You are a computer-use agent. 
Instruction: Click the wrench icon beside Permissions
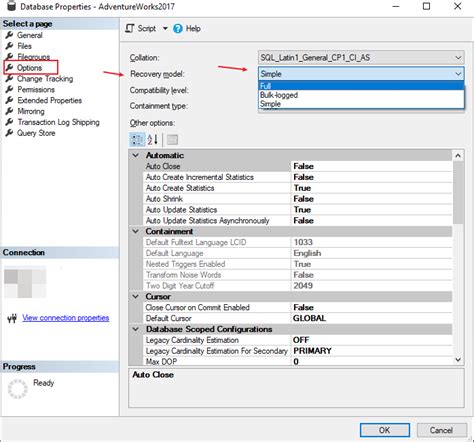tap(9, 89)
